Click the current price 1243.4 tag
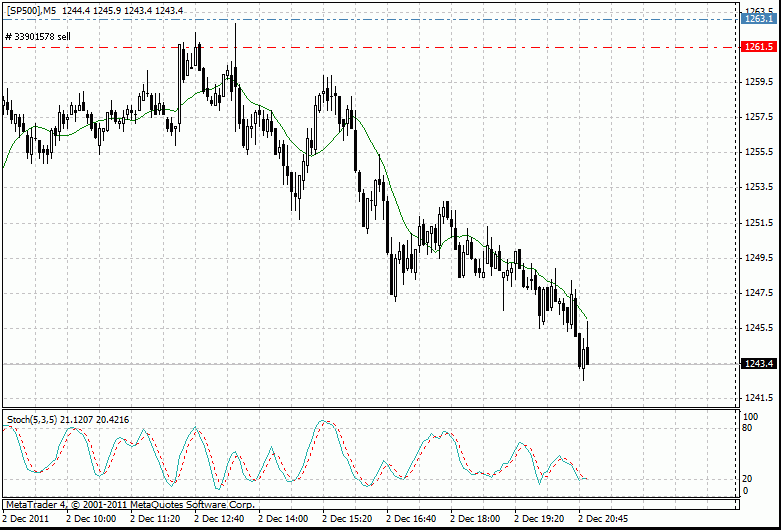 coord(759,364)
